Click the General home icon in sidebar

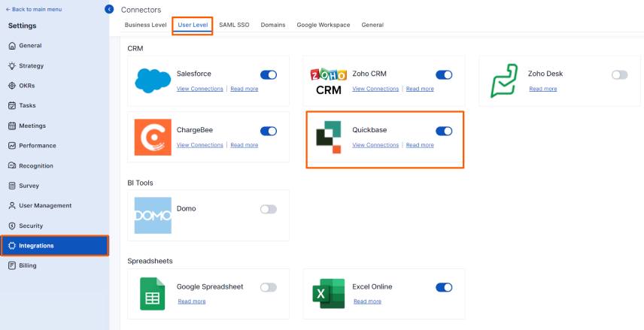pos(12,46)
